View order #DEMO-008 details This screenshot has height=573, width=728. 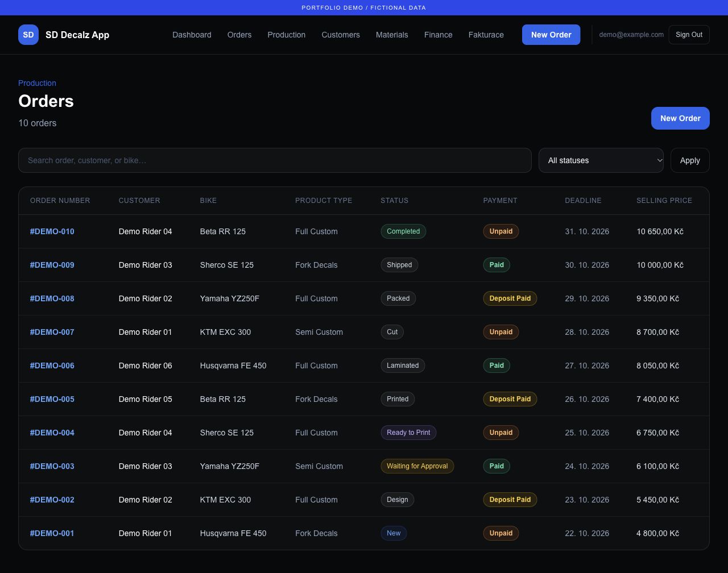pos(52,298)
